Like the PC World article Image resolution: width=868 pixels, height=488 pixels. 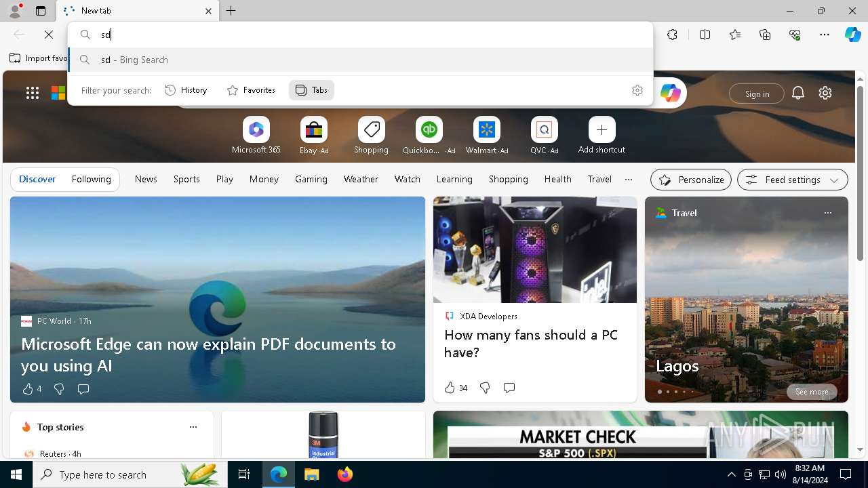[x=32, y=389]
